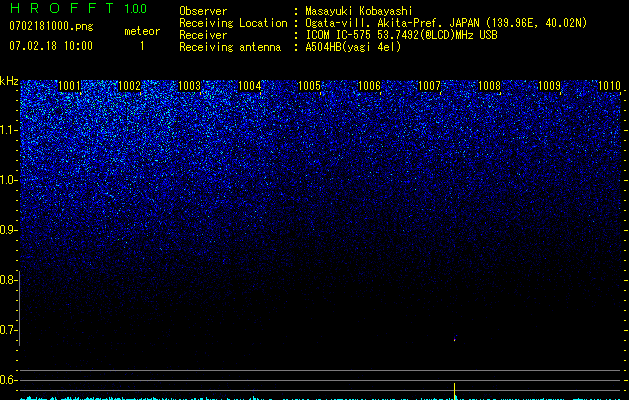
Task: Click time marker 1010
Action: tap(609, 86)
